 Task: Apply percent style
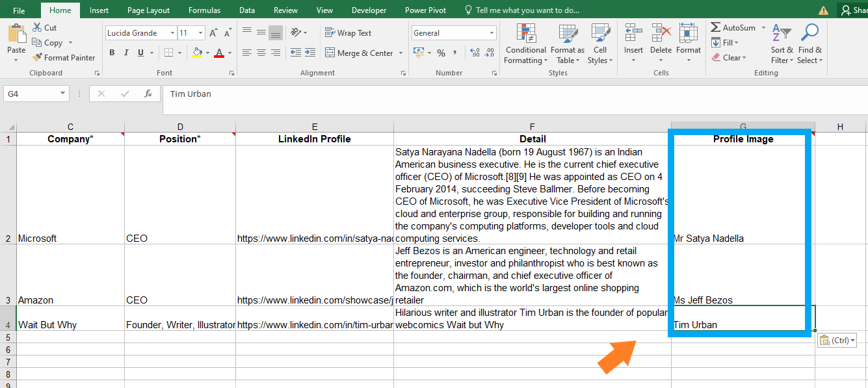(x=441, y=53)
